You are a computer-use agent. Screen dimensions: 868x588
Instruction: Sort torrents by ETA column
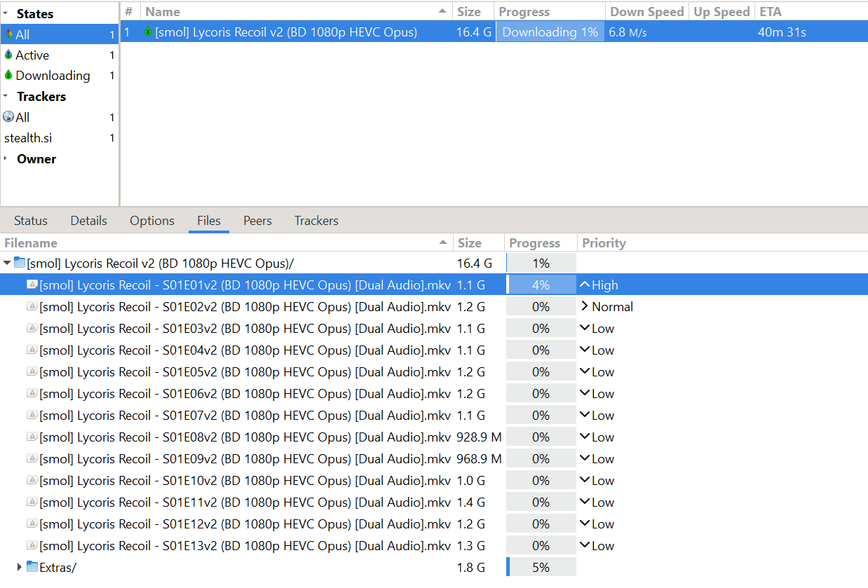point(811,12)
